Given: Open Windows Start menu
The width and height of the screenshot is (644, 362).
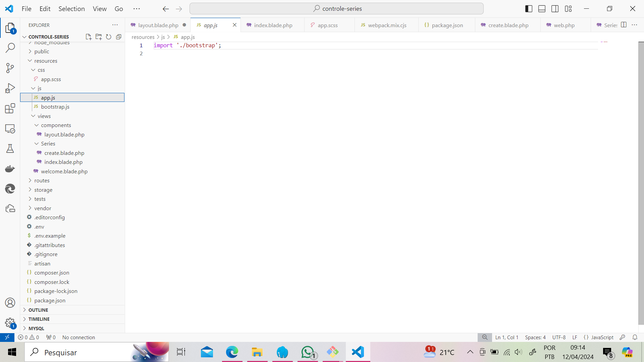Looking at the screenshot, I should pos(12,352).
